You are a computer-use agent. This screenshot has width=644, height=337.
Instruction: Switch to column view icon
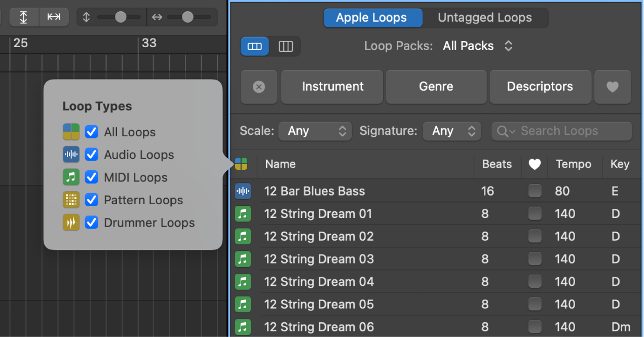(x=286, y=46)
